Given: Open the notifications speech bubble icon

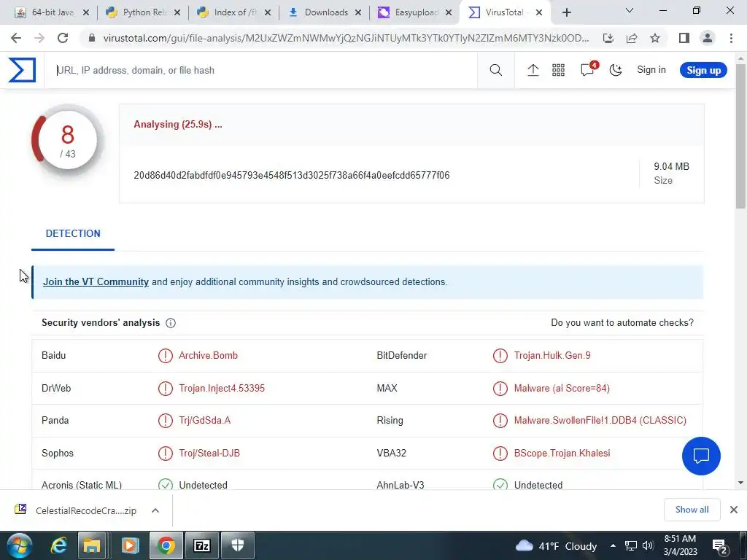Looking at the screenshot, I should coord(587,70).
